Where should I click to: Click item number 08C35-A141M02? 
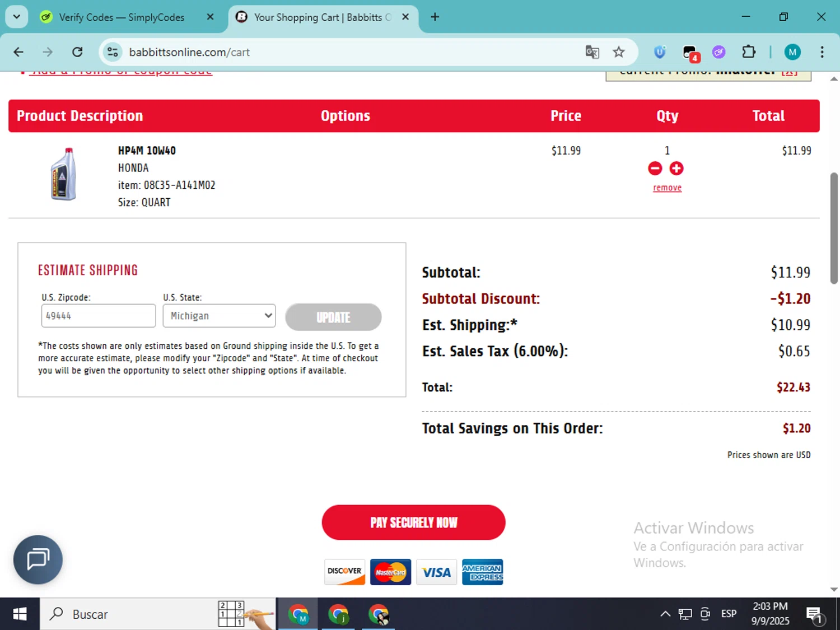click(x=179, y=185)
